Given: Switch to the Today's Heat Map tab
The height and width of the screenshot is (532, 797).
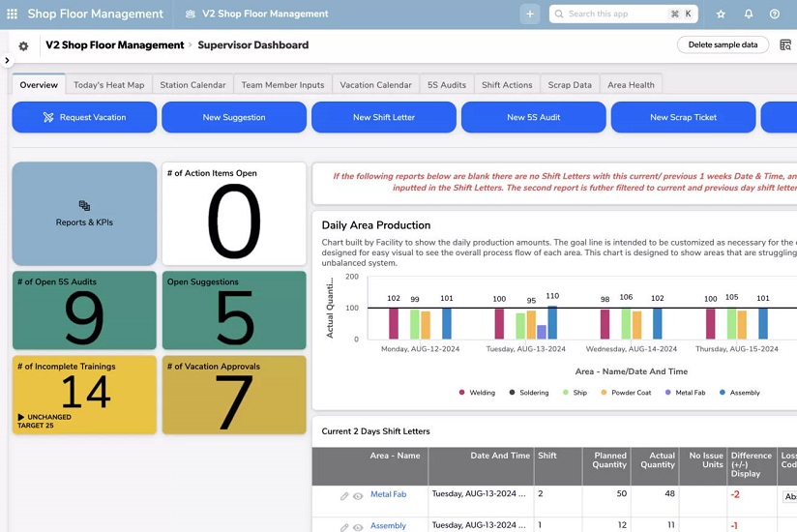Looking at the screenshot, I should (108, 85).
